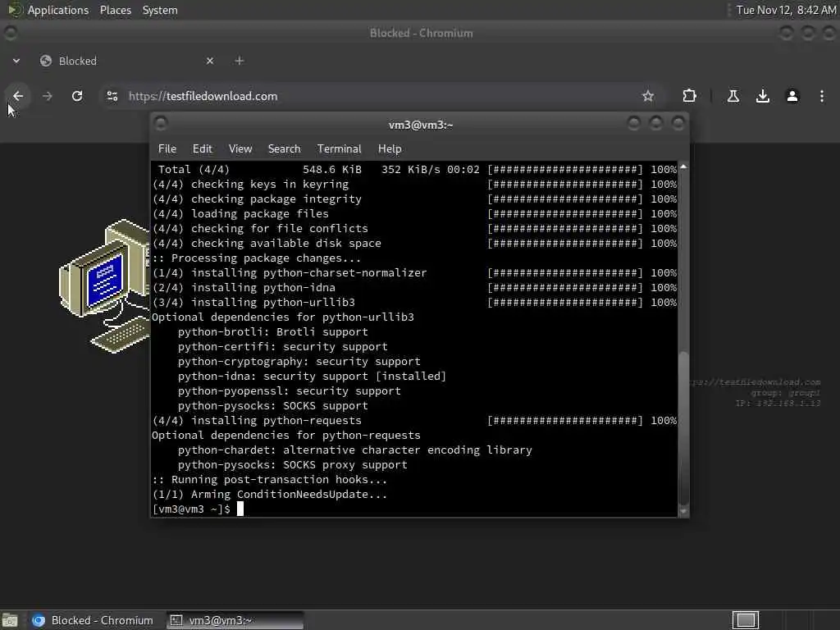
Task: Click the terminal prompt [vm3@vm3 ~]$
Action: coord(191,509)
